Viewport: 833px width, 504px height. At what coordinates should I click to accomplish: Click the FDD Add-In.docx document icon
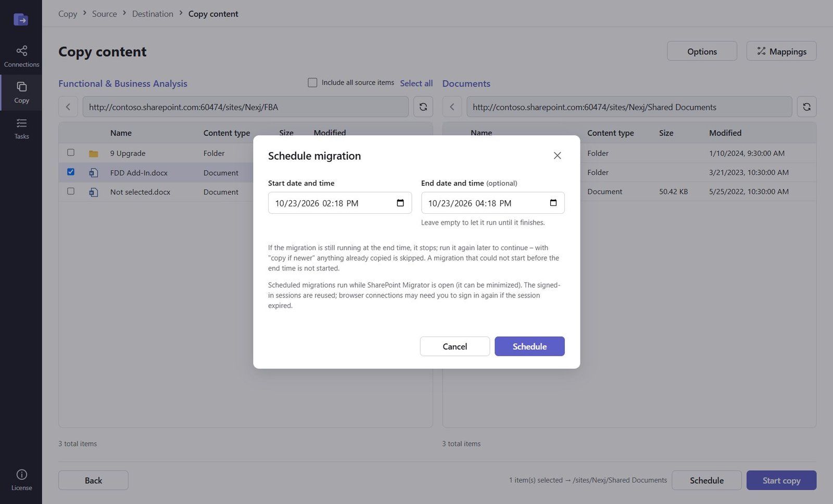[x=94, y=173]
